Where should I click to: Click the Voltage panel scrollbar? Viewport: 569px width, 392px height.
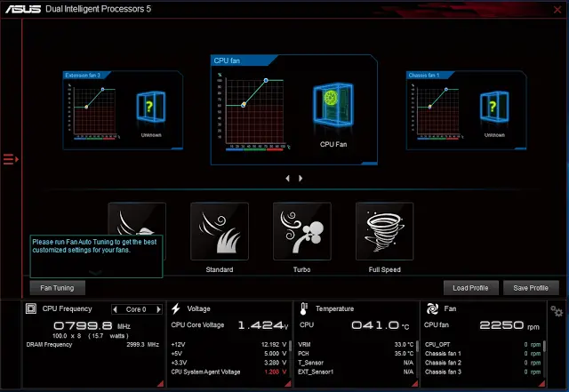[x=291, y=346]
